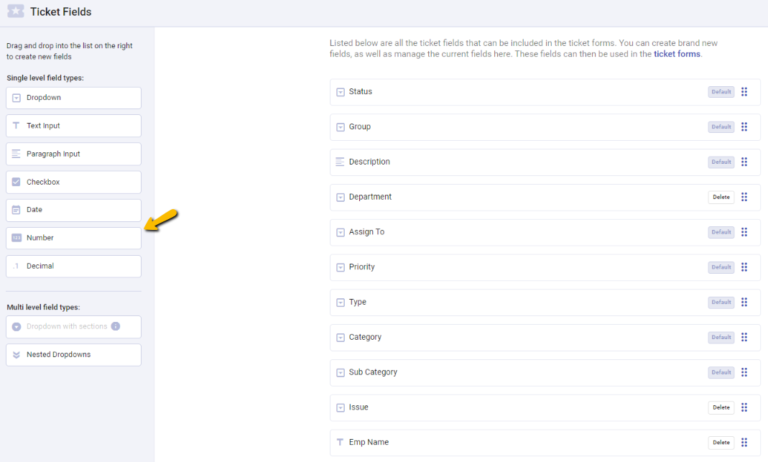Viewport: 768px width, 462px height.
Task: Open the Priority field row
Action: tap(545, 267)
